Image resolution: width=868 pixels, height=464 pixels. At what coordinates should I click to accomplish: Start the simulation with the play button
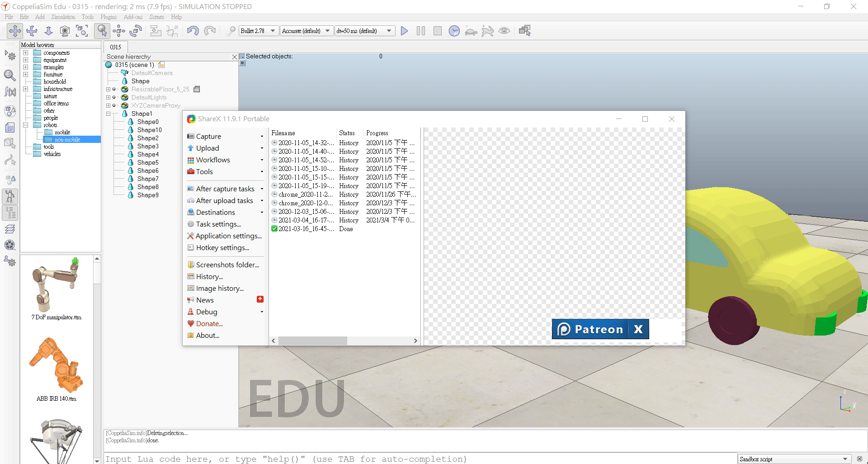(404, 31)
